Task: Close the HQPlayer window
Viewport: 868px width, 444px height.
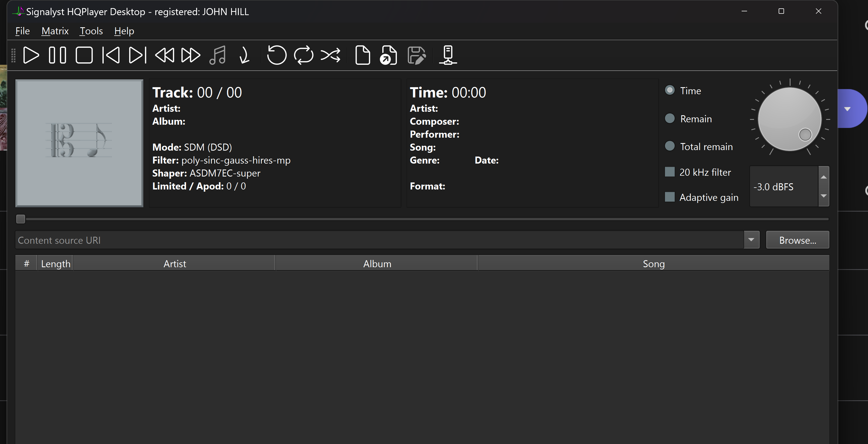Action: [x=818, y=11]
